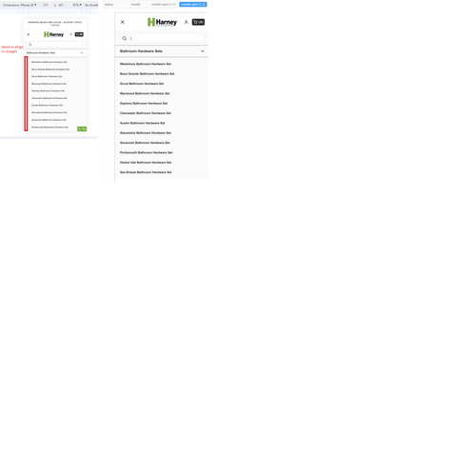
Task: Open the account icon in the left emulator
Action: (x=70, y=34)
